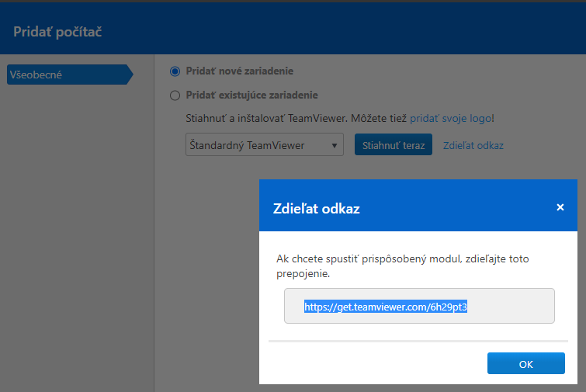Follow the pridať svoje logo link
The height and width of the screenshot is (392, 586).
pyautogui.click(x=451, y=119)
